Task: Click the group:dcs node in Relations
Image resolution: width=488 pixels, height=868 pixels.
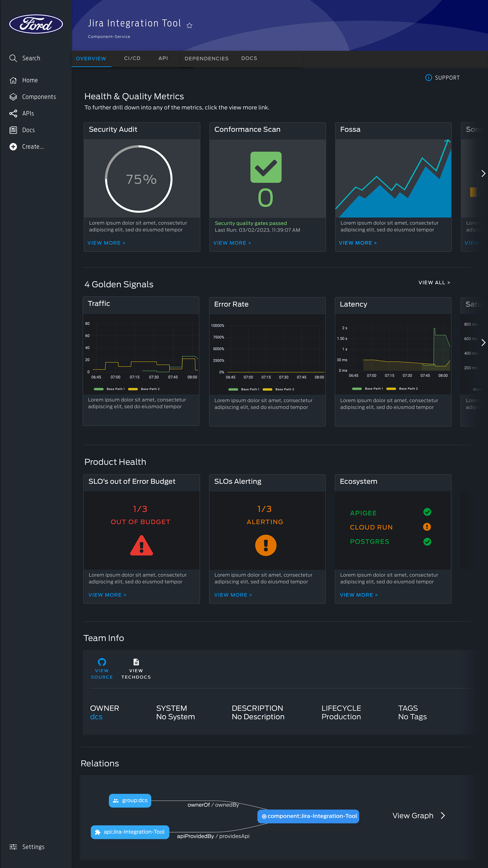Action: (130, 801)
